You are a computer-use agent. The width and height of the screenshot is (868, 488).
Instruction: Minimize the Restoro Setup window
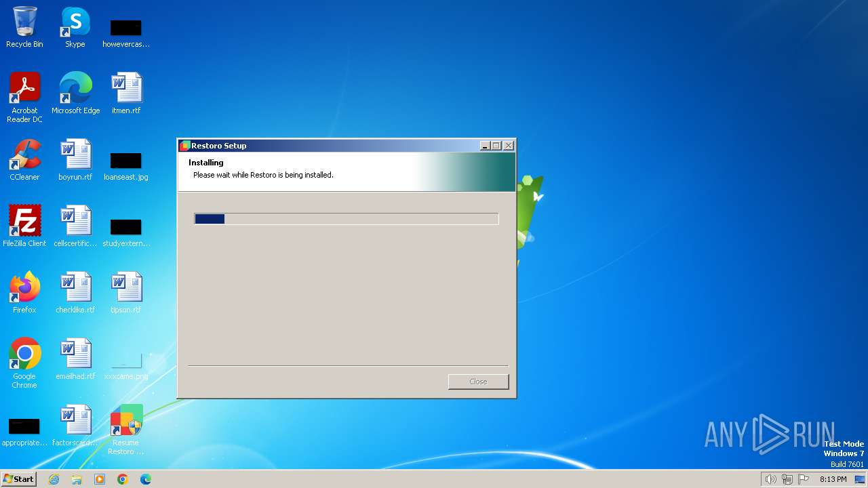[x=485, y=146]
